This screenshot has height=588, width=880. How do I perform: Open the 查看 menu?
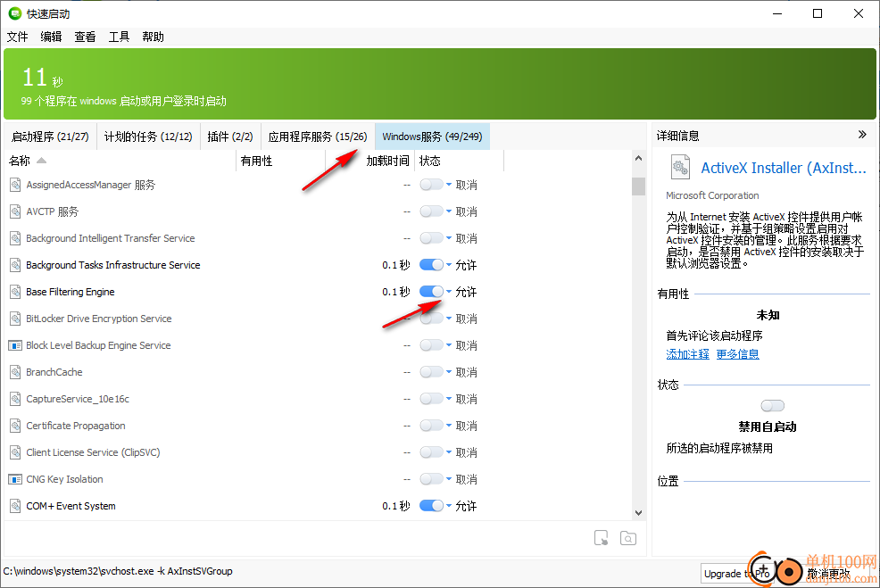point(86,37)
